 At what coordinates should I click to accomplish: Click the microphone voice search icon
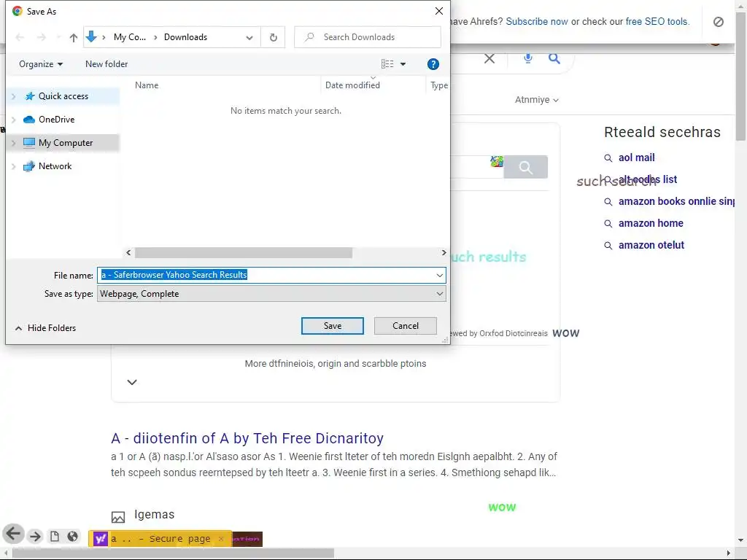point(527,58)
